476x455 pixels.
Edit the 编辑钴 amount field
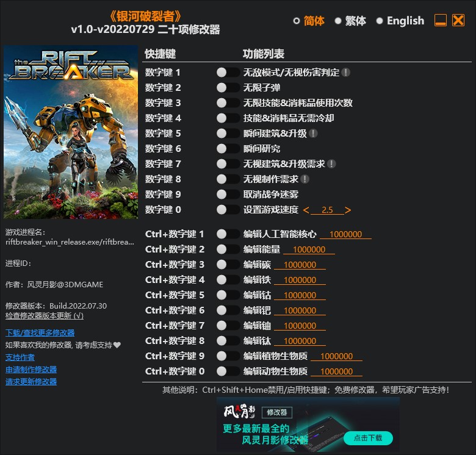coord(300,295)
